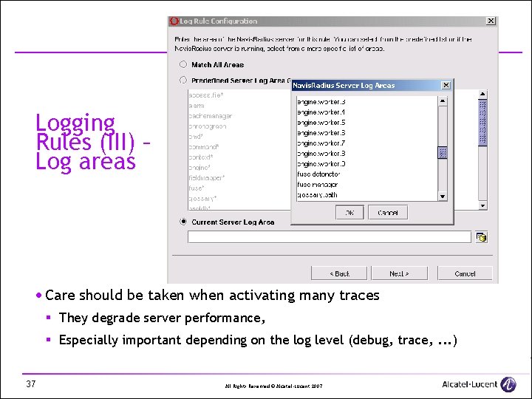Select fieldmapper* in predefined list

(x=207, y=178)
